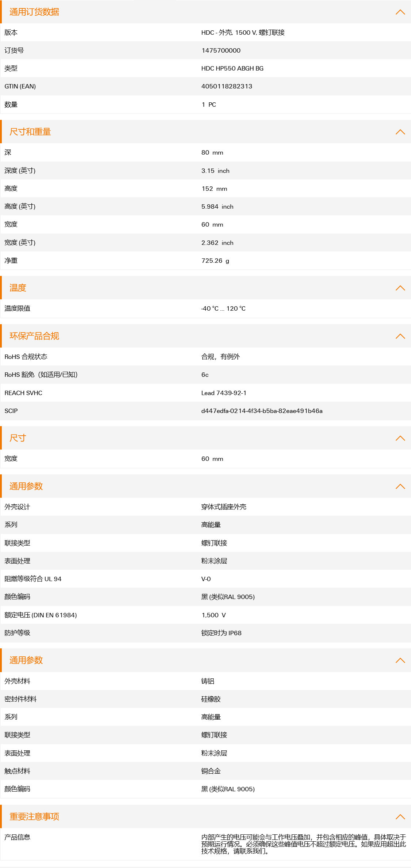411x868 pixels.
Task: Select the rated voltage value 1,500 V
Action: (x=214, y=615)
